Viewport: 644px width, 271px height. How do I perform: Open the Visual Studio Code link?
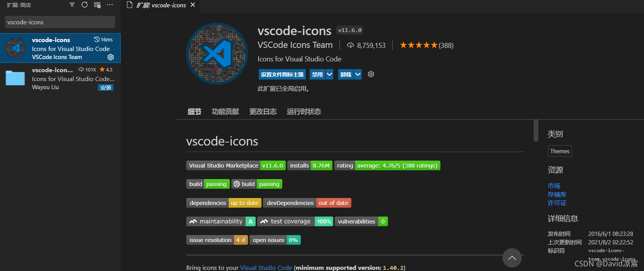266,268
